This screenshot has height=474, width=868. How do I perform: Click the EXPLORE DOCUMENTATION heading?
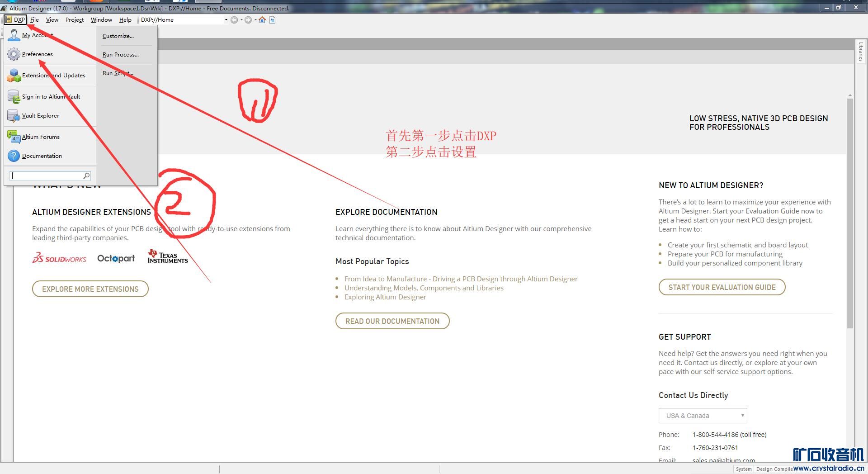tap(386, 212)
